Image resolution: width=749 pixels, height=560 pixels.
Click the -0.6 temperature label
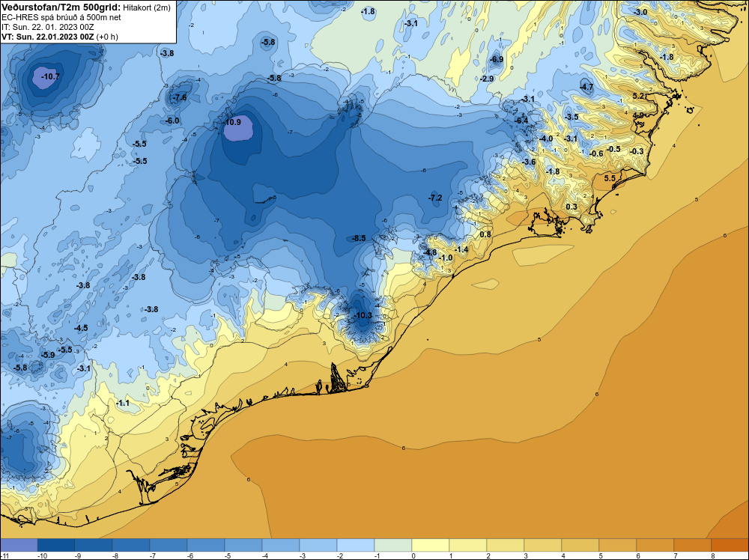[597, 153]
